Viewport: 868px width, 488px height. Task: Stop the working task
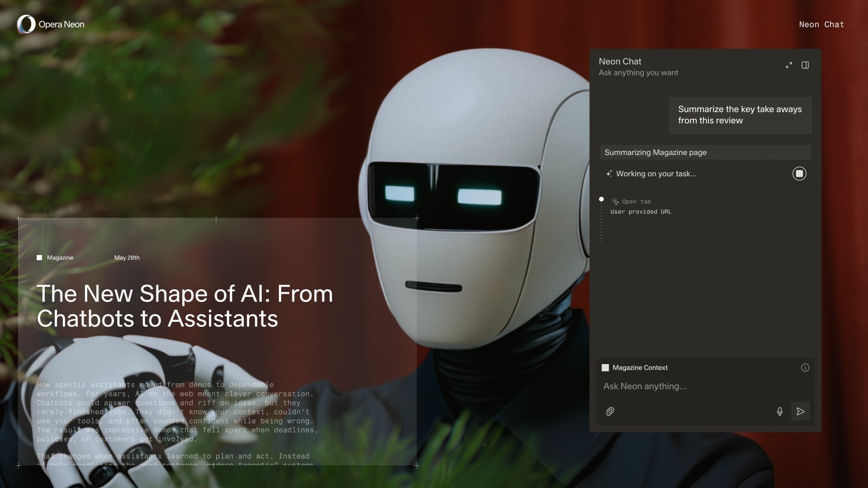tap(799, 174)
